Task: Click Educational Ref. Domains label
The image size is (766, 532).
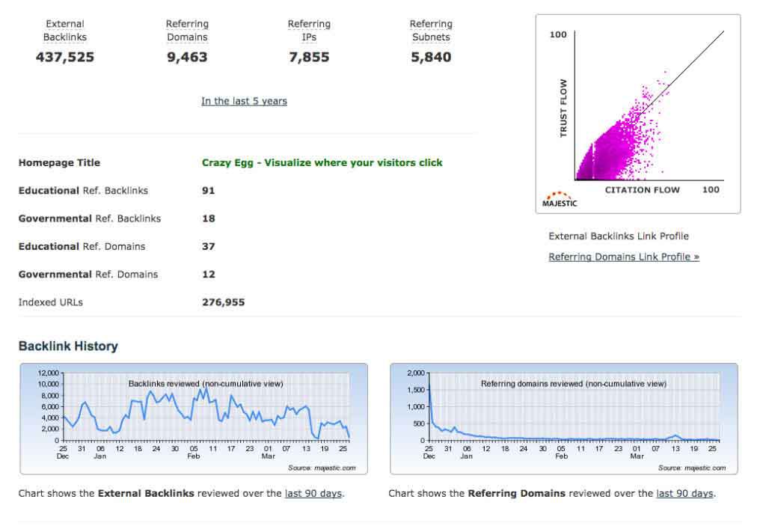Action: 82,246
